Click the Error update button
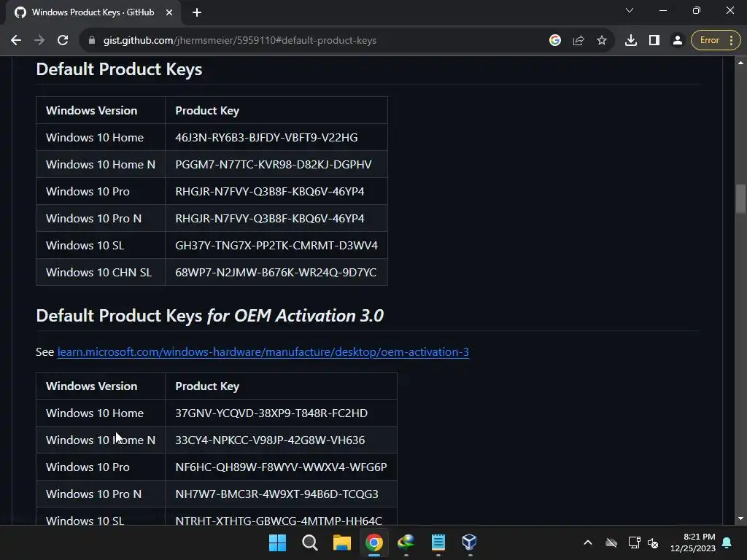This screenshot has width=747, height=560. (x=716, y=41)
